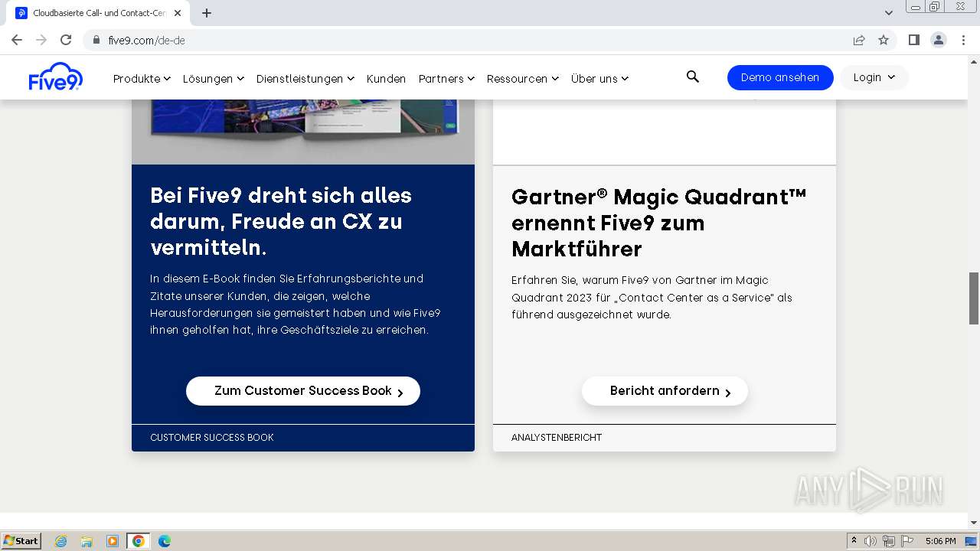Click the ANALYSTENBERICHT label
This screenshot has width=980, height=551.
tap(557, 438)
